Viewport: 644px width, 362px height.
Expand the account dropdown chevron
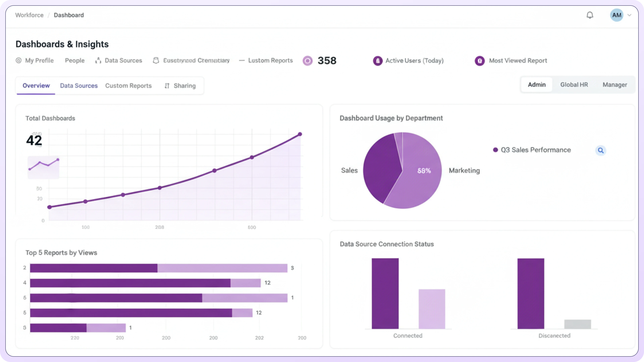[630, 15]
